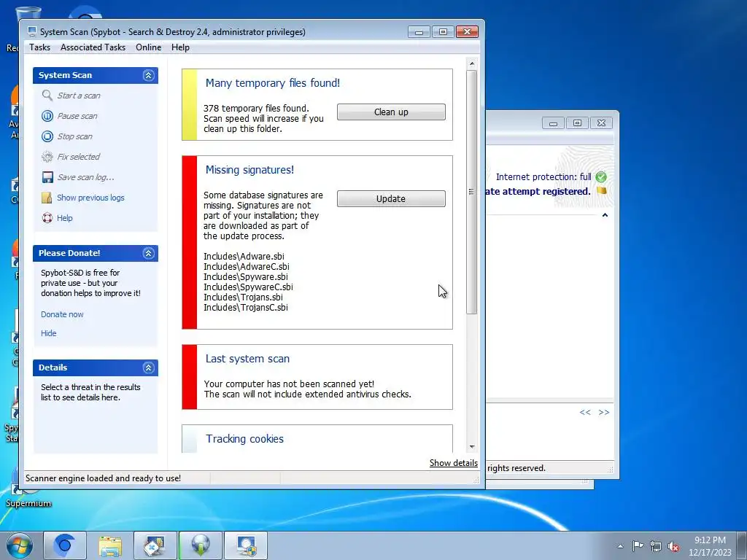The width and height of the screenshot is (747, 560).
Task: Click the Spybot System Scan taskbar icon
Action: click(246, 545)
